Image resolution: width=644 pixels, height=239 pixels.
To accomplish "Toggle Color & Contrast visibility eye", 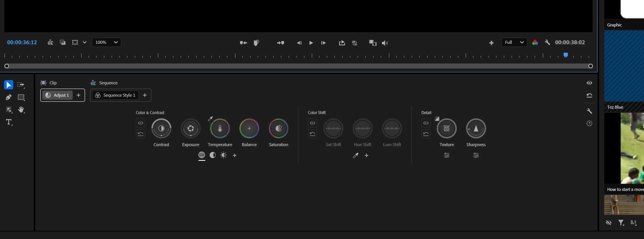I will [x=141, y=123].
